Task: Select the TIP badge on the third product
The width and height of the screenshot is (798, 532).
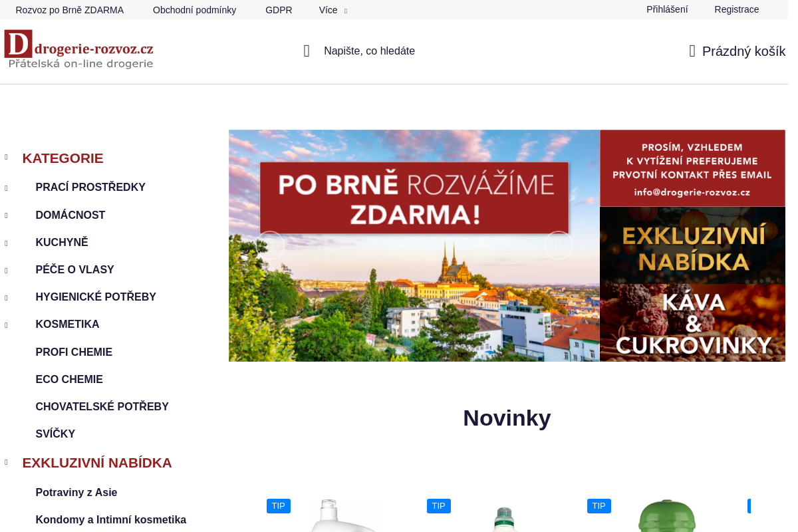Action: coord(599,505)
